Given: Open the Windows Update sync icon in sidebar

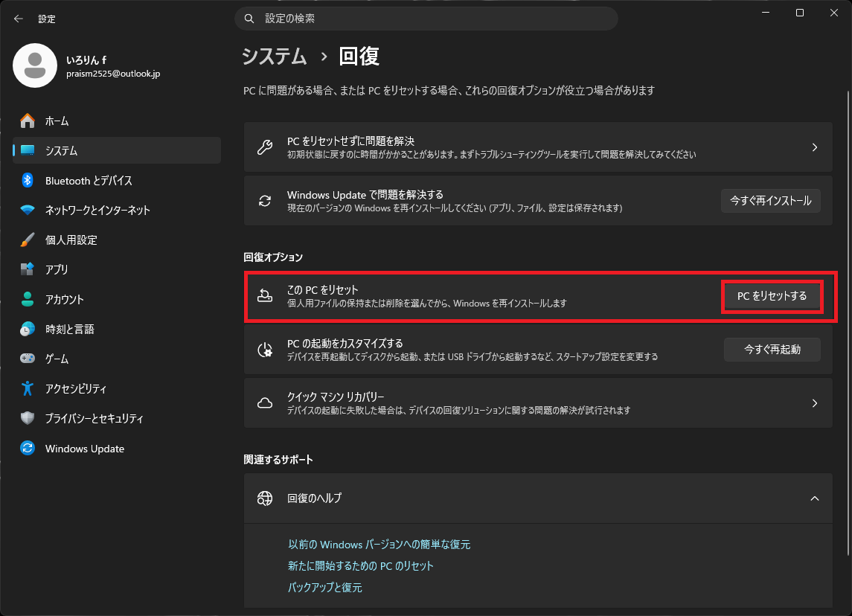Looking at the screenshot, I should point(28,448).
